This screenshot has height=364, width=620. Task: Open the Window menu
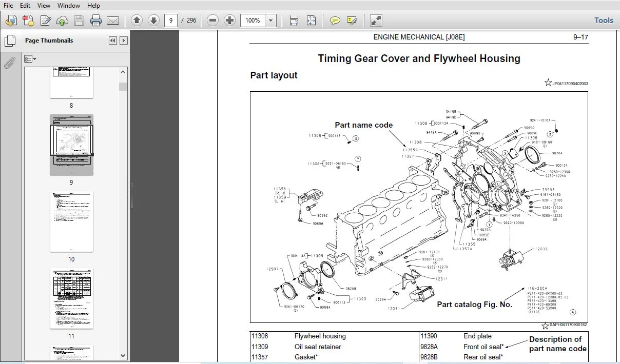(69, 5)
